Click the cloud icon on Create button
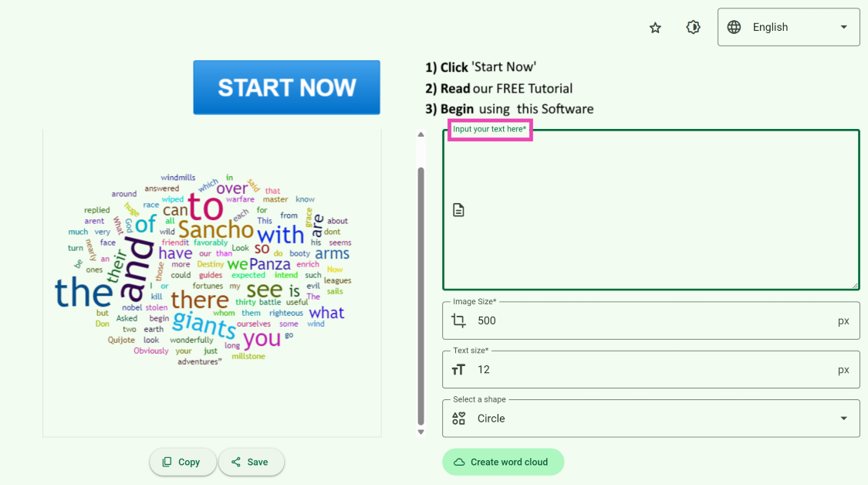 pyautogui.click(x=459, y=462)
